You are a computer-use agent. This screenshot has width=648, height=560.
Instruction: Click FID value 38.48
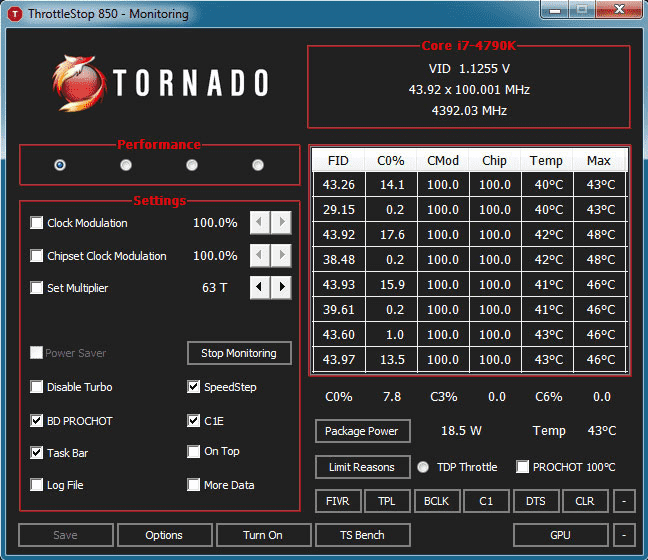tap(339, 260)
